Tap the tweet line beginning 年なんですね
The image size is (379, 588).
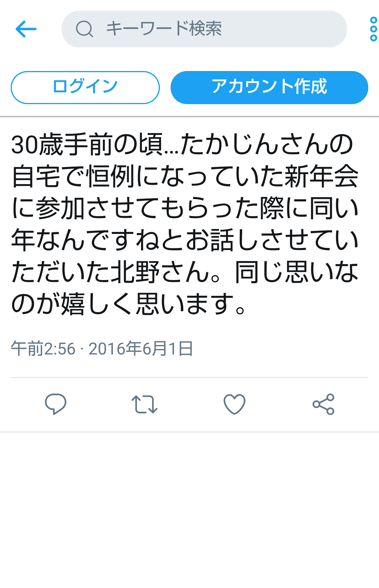click(x=185, y=240)
